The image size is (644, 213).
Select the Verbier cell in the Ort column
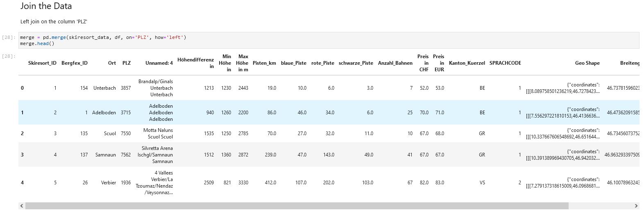109,183
